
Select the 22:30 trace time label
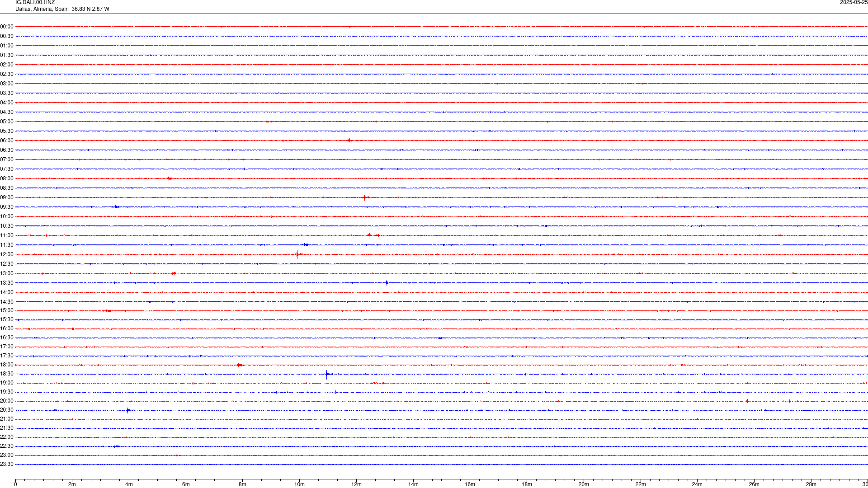click(7, 446)
